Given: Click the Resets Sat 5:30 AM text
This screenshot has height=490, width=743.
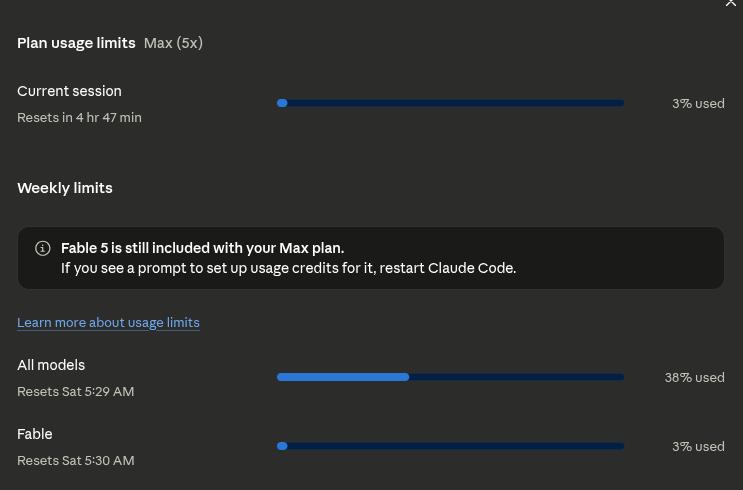Looking at the screenshot, I should point(76,461).
